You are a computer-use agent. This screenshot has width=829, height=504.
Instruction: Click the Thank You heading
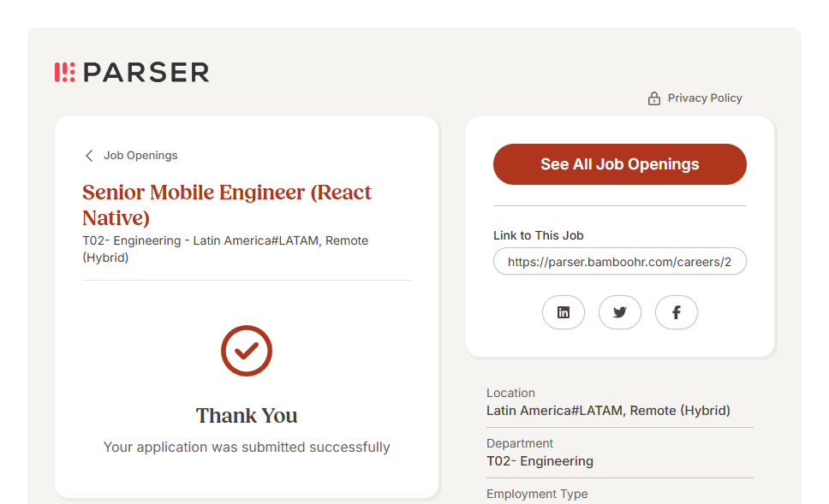[x=247, y=416]
